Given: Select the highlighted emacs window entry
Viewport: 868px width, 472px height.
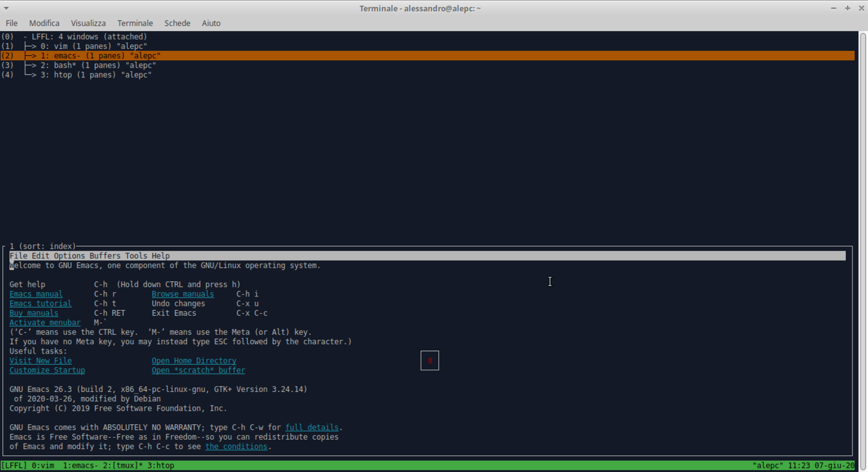Looking at the screenshot, I should (100, 56).
